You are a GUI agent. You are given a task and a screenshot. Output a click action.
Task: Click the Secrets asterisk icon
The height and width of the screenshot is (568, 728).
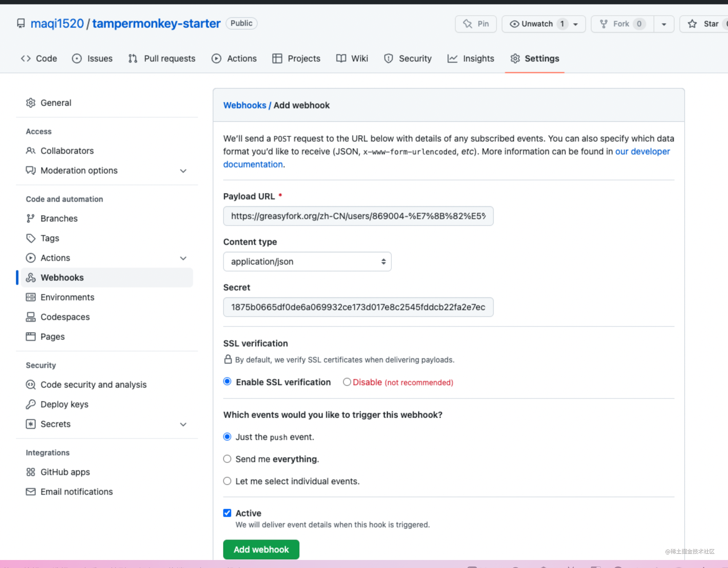(x=31, y=424)
